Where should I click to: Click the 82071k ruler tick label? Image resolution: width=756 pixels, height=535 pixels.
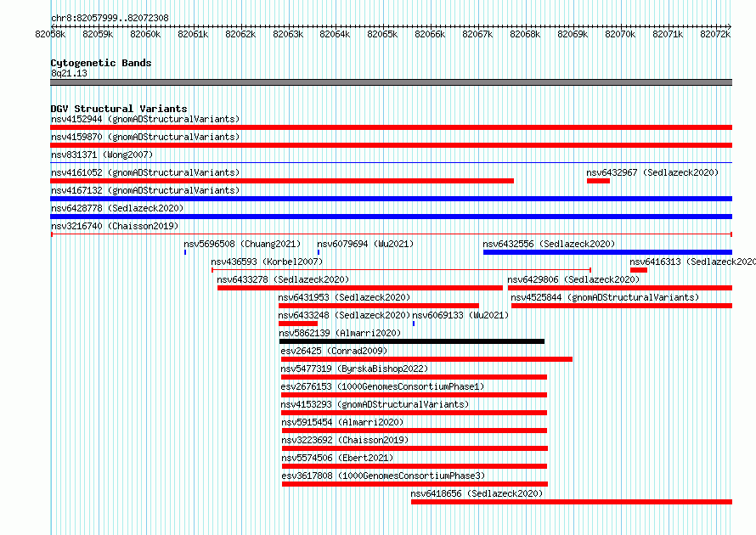(x=668, y=34)
